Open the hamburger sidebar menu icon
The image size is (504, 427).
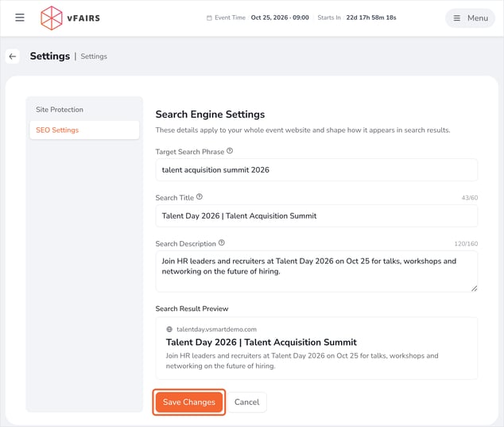click(20, 17)
